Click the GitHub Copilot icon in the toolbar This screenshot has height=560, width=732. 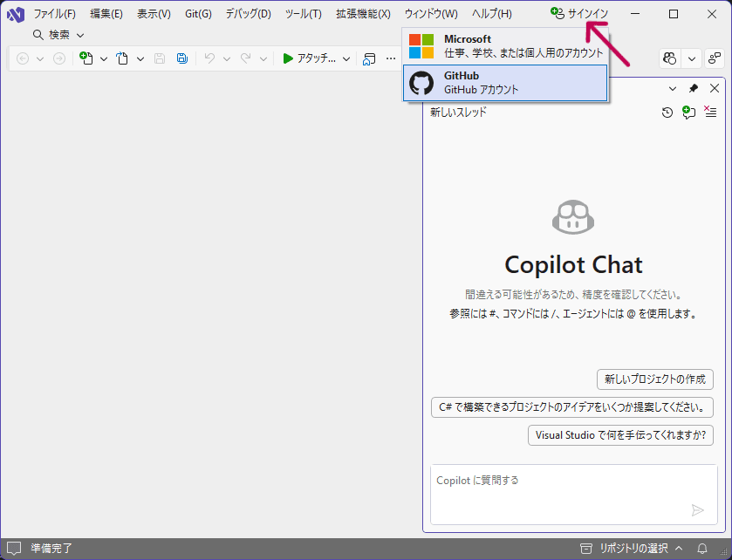[x=670, y=58]
